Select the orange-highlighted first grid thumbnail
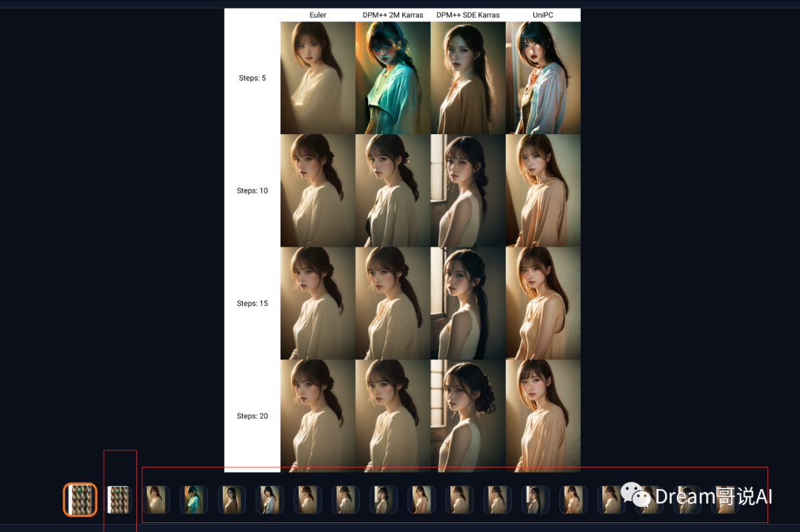Screen dimensions: 800x532 (80, 499)
